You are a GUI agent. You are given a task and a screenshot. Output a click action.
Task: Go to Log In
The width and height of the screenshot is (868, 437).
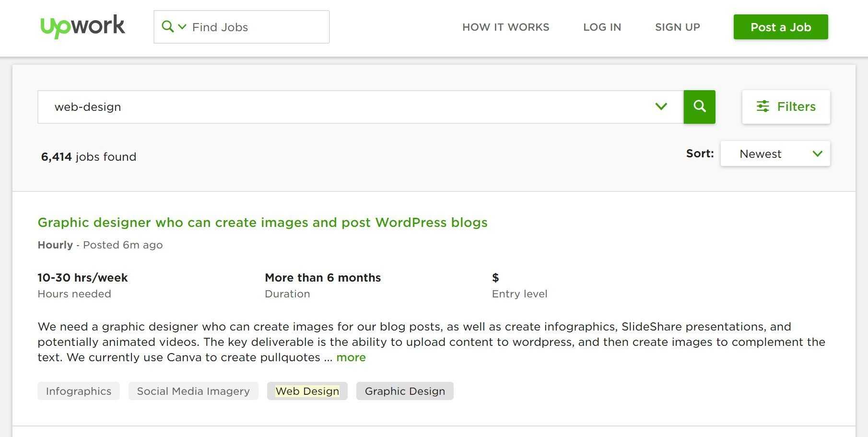tap(602, 27)
